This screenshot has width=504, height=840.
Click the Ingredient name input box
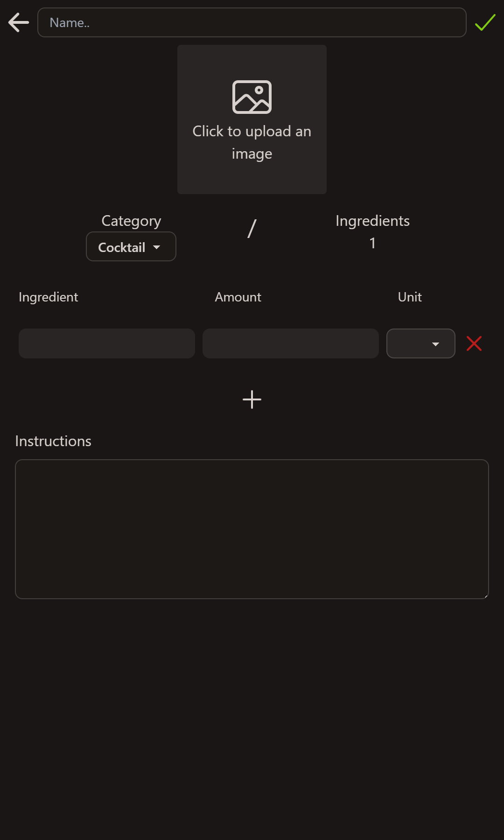point(107,343)
